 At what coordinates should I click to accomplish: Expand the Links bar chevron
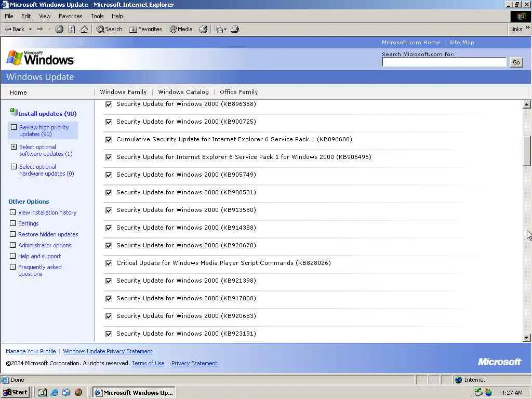click(x=528, y=28)
